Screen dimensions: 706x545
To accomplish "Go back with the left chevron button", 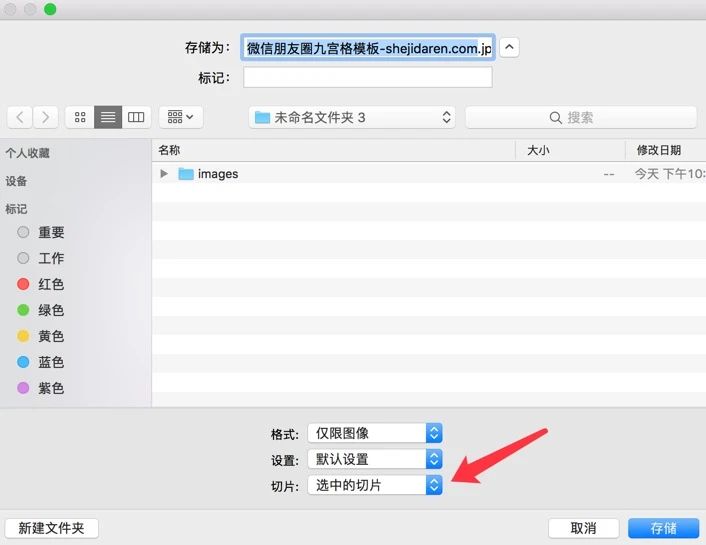I will click(20, 118).
